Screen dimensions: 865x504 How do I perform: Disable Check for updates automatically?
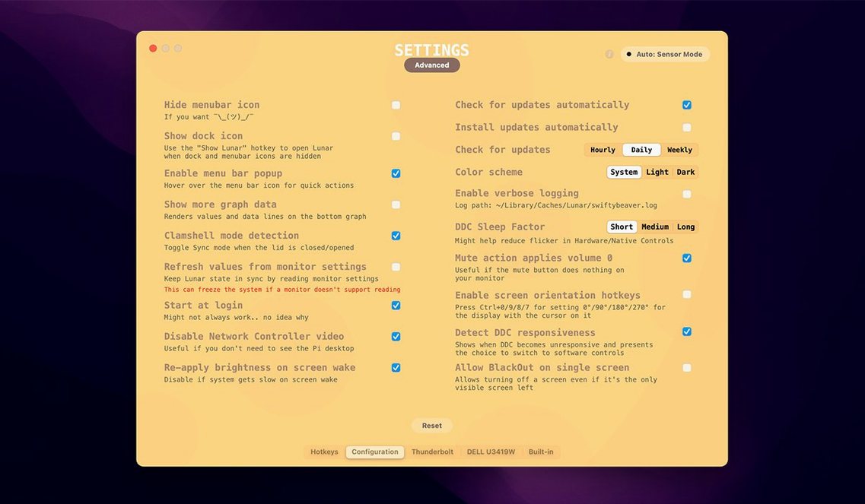687,105
